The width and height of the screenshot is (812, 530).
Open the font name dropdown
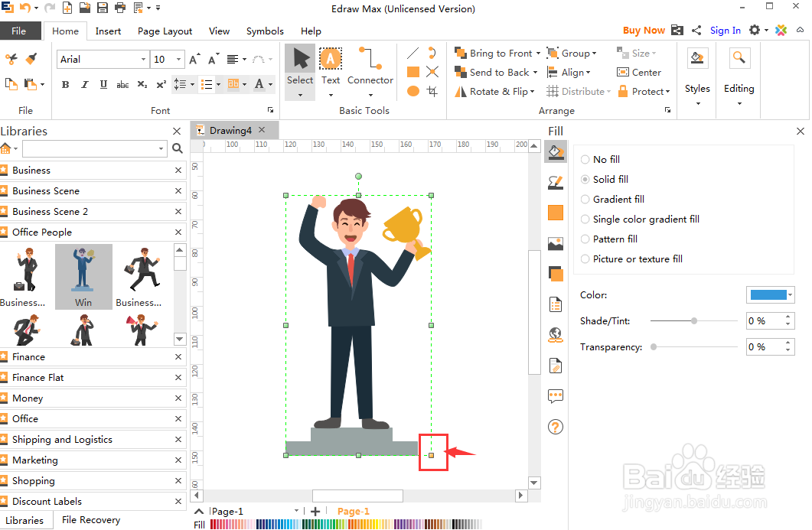coord(143,59)
